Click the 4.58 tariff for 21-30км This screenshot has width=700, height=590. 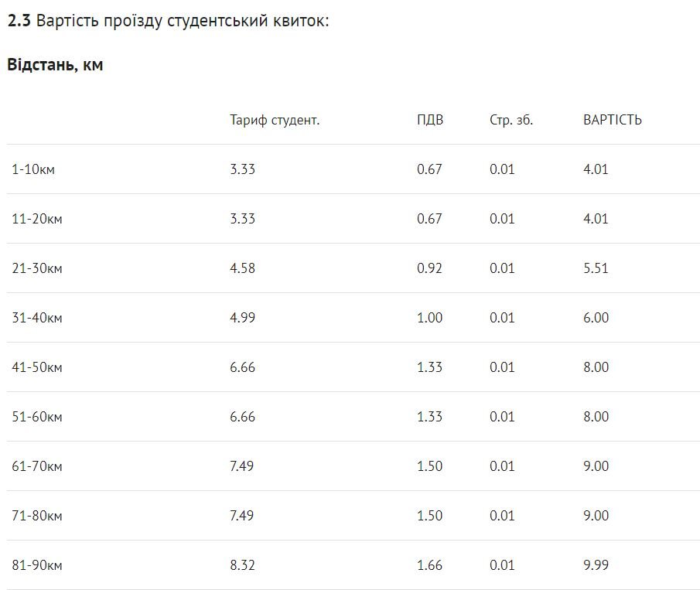pyautogui.click(x=242, y=268)
